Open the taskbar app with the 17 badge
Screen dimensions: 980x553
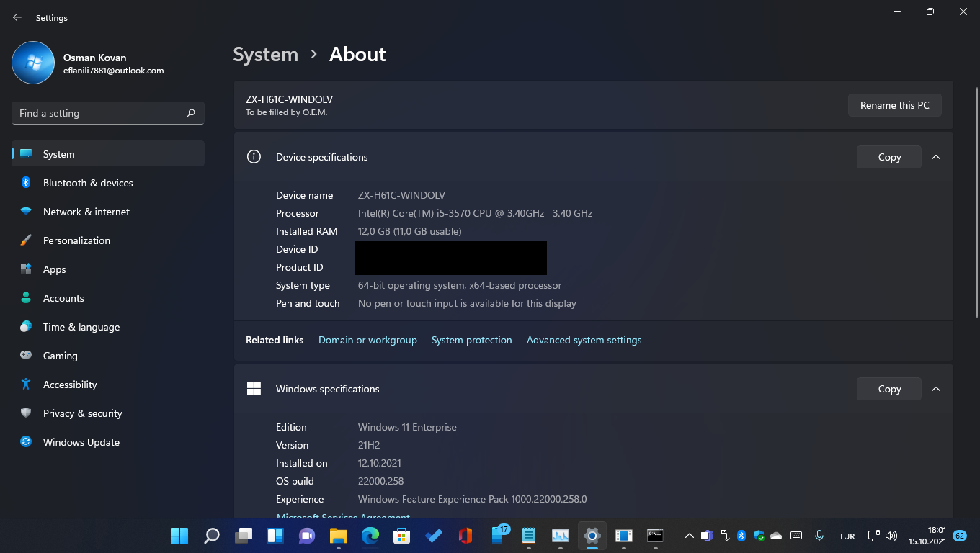[498, 536]
